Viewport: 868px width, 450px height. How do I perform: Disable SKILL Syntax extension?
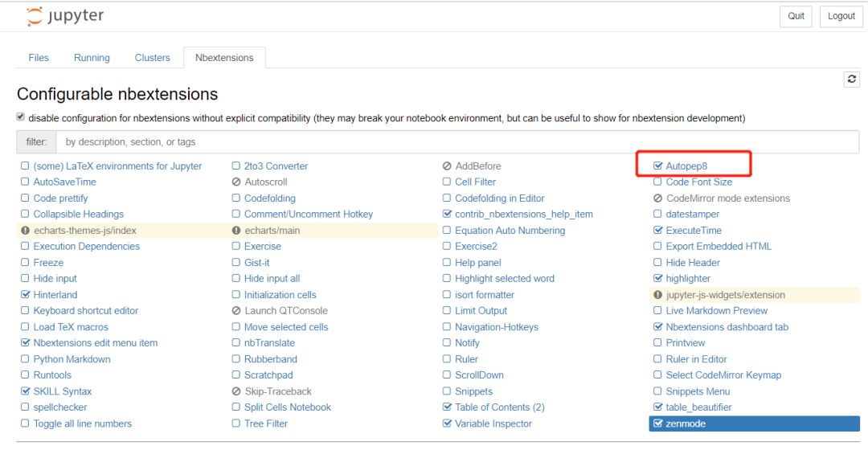coord(25,391)
